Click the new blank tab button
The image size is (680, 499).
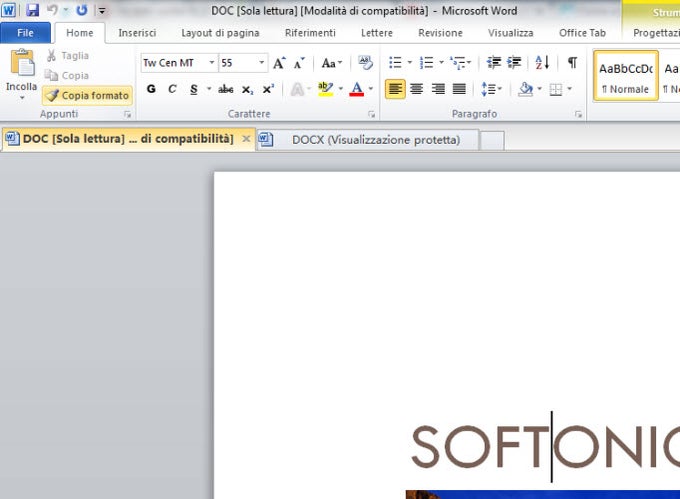(x=492, y=140)
